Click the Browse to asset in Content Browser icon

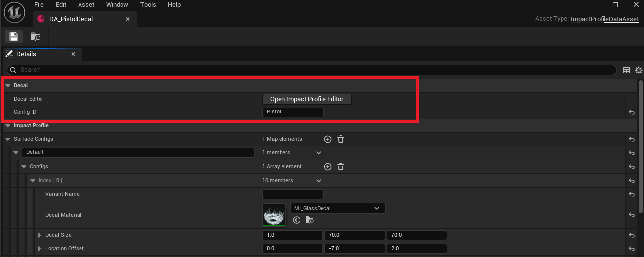click(35, 37)
